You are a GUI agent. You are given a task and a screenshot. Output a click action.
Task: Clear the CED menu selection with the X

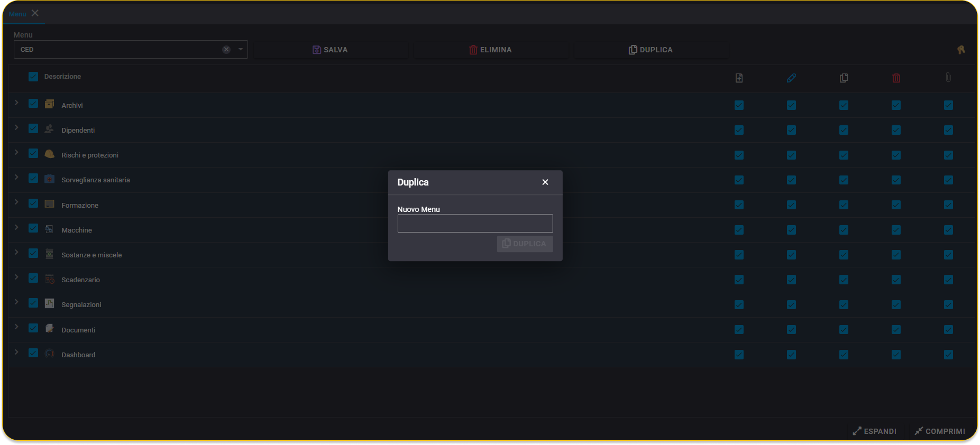coord(226,49)
